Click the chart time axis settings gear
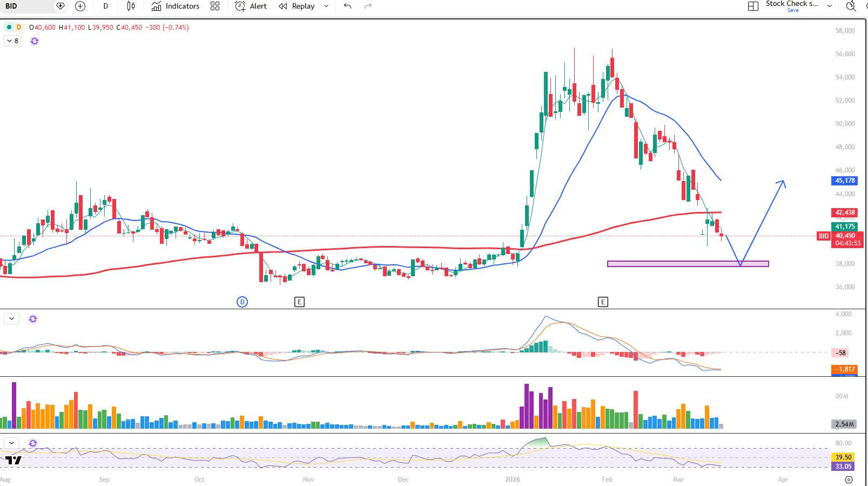Image resolution: width=868 pixels, height=486 pixels. point(849,480)
